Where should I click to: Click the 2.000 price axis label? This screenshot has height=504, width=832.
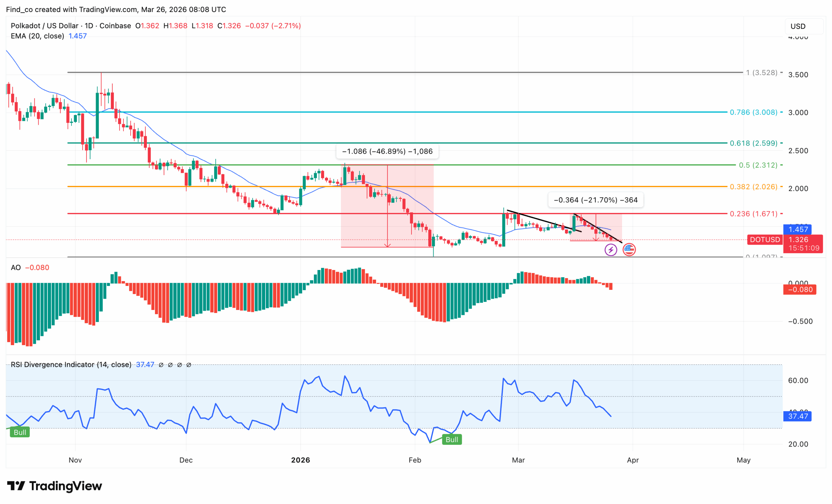click(798, 188)
